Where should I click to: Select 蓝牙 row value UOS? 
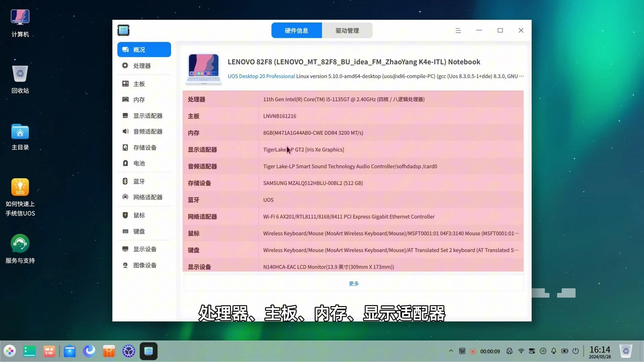(x=268, y=200)
